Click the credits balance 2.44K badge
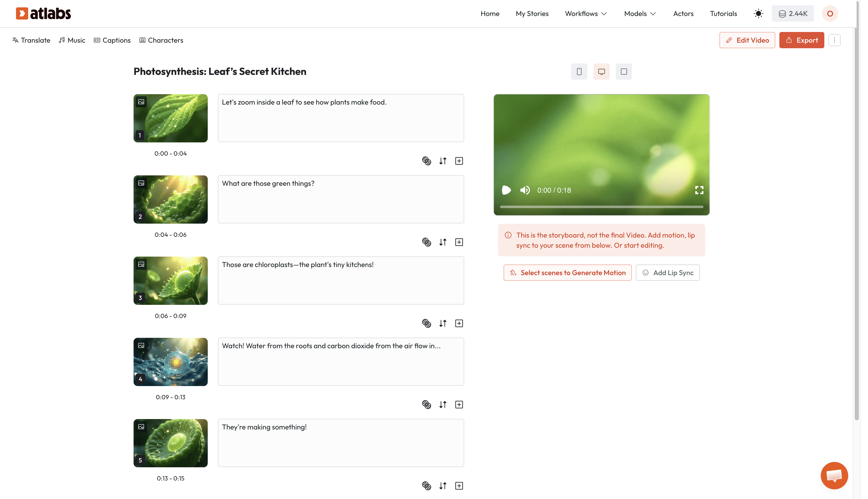868x499 pixels. click(x=793, y=14)
